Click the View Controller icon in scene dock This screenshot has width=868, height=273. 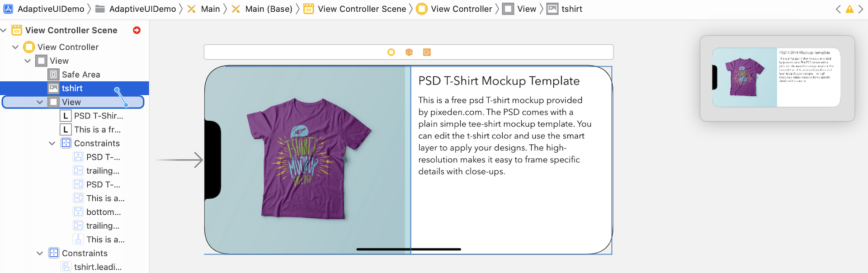[391, 52]
